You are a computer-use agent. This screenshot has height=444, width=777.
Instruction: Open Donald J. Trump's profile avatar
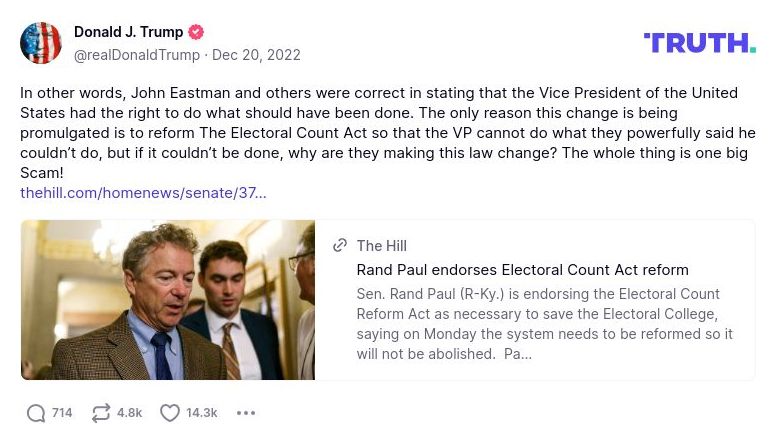(x=41, y=43)
